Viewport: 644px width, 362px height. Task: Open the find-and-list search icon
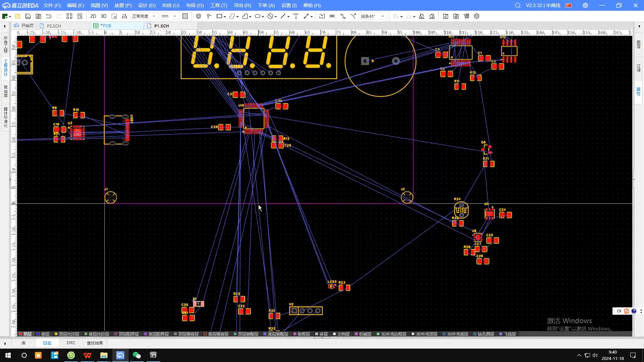(80, 16)
